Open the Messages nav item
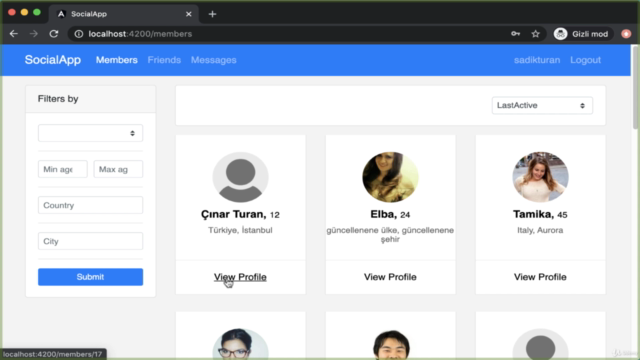 point(213,60)
